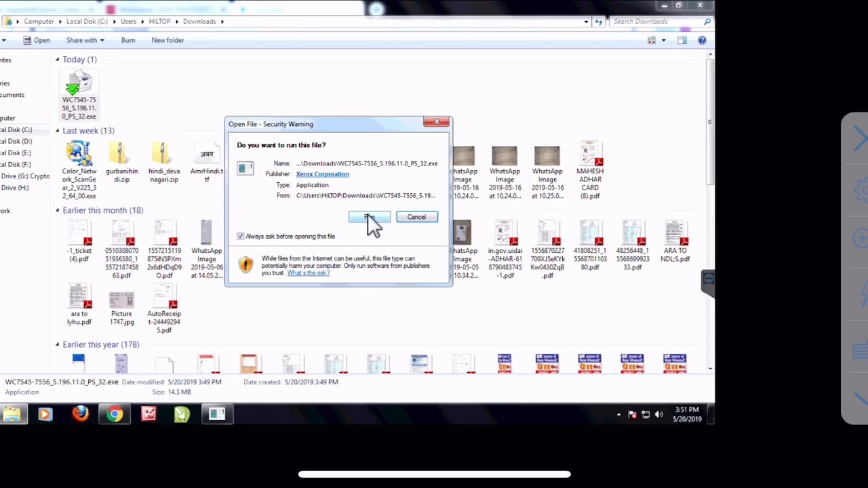Select Local Disk (D:) in navigation pane
868x488 pixels.
pyautogui.click(x=16, y=141)
